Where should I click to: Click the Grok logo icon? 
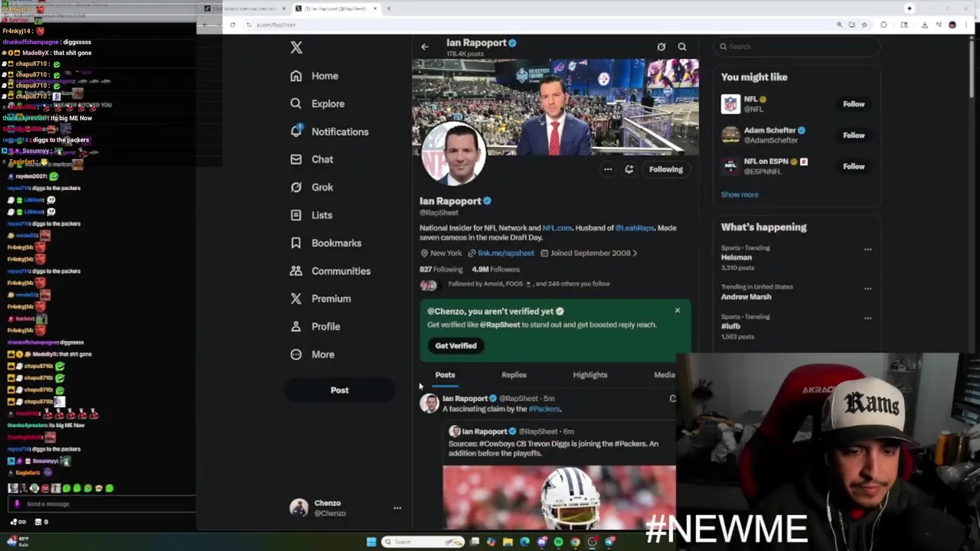(x=296, y=187)
